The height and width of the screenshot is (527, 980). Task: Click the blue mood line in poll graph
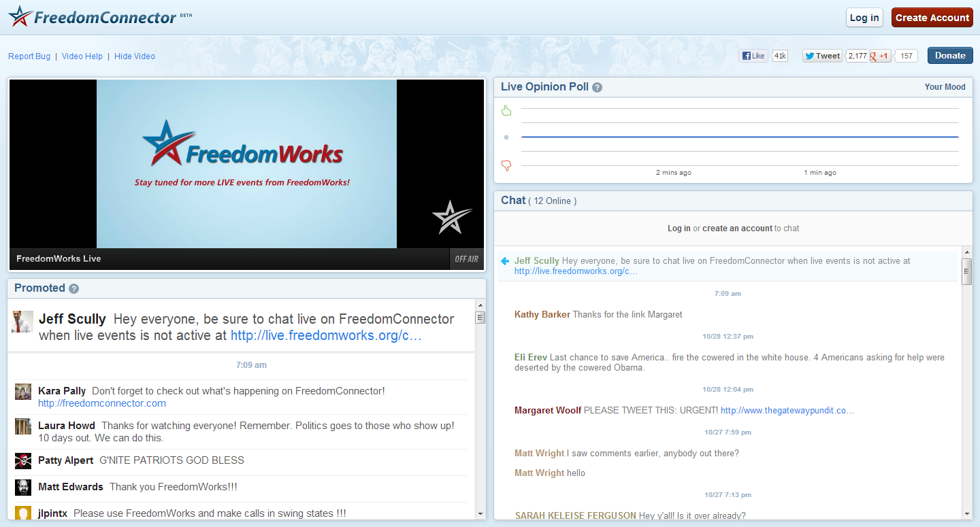click(x=740, y=137)
